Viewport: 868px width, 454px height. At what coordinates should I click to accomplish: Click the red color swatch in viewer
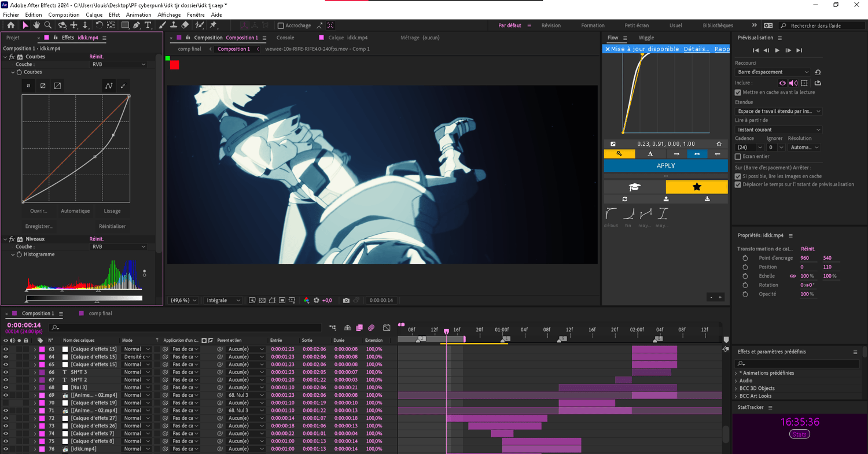tap(174, 65)
